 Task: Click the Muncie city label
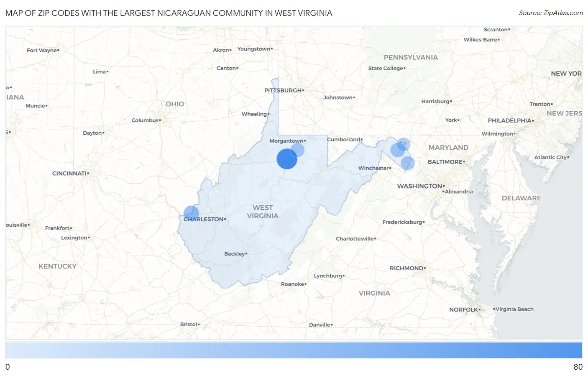tap(35, 106)
